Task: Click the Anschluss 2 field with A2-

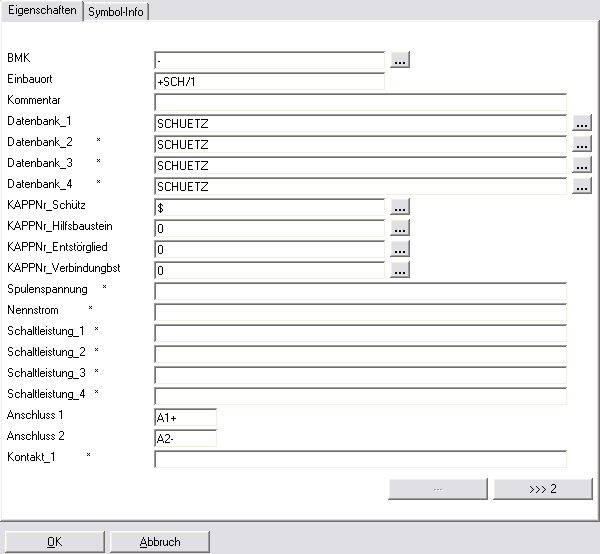Action: point(186,438)
